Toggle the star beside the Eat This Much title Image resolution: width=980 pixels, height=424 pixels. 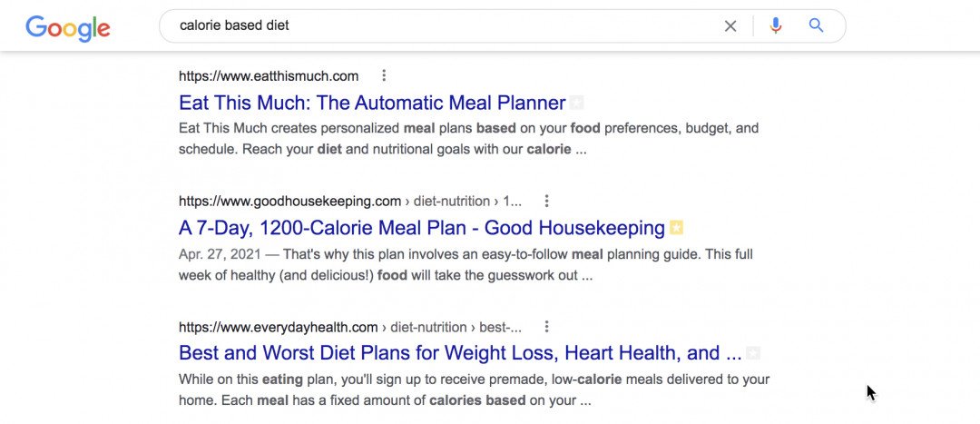577,103
